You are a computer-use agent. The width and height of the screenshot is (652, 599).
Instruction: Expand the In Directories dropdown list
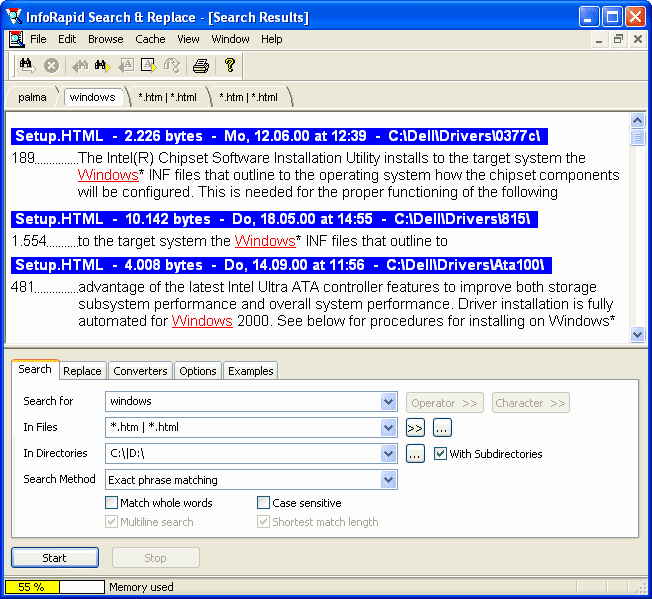tap(389, 454)
